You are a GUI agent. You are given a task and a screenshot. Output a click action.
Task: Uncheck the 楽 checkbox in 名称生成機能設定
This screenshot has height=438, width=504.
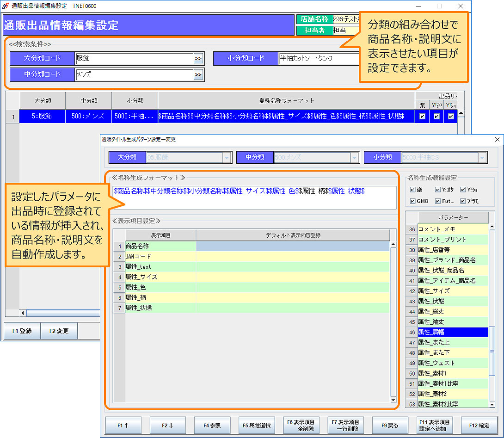(x=412, y=189)
